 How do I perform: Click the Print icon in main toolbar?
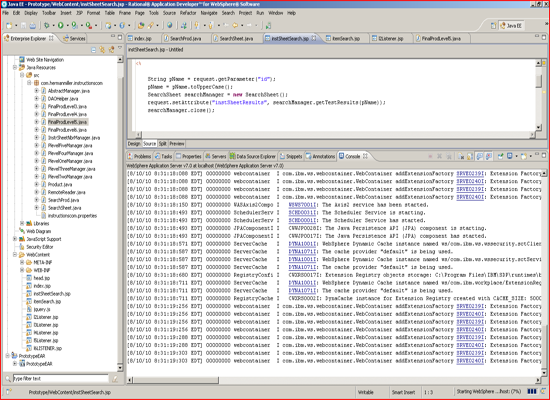click(x=32, y=25)
